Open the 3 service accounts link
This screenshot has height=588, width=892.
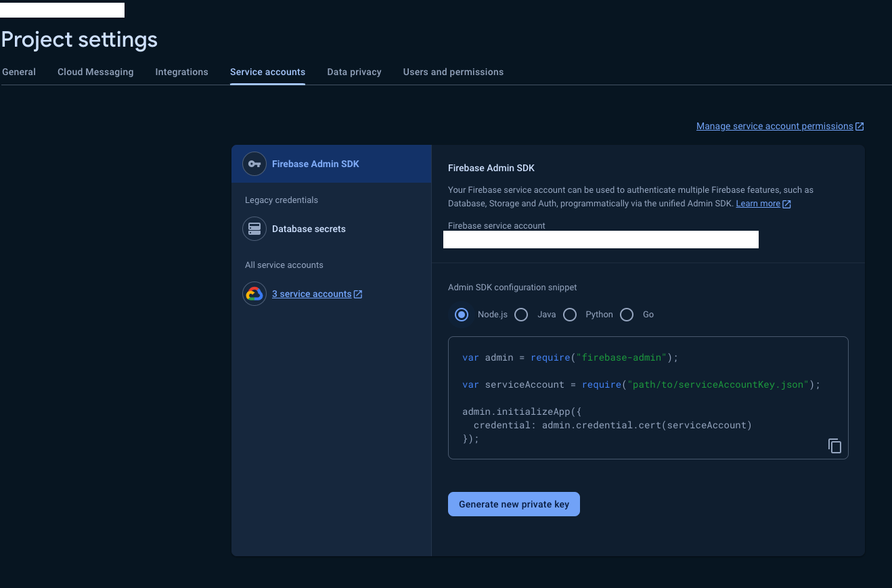(x=312, y=294)
